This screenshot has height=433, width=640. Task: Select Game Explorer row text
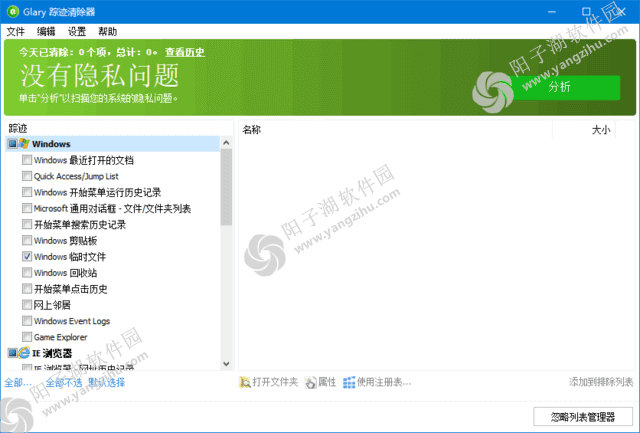[x=60, y=337]
